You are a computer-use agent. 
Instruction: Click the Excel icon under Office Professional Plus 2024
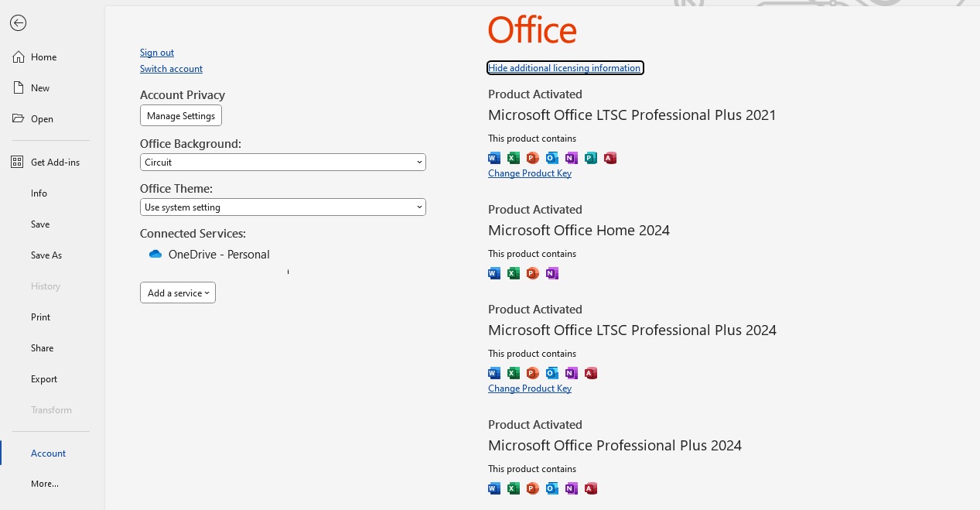pos(514,488)
